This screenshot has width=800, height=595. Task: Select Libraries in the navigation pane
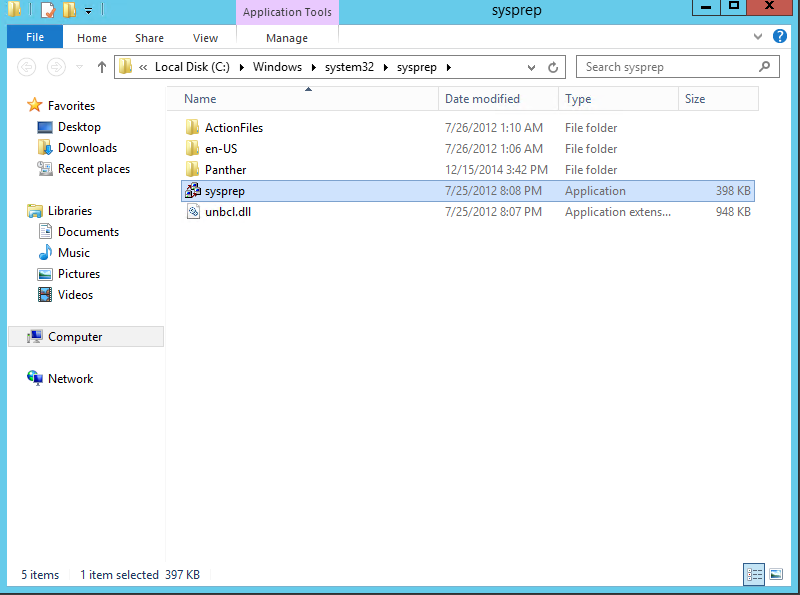[70, 211]
